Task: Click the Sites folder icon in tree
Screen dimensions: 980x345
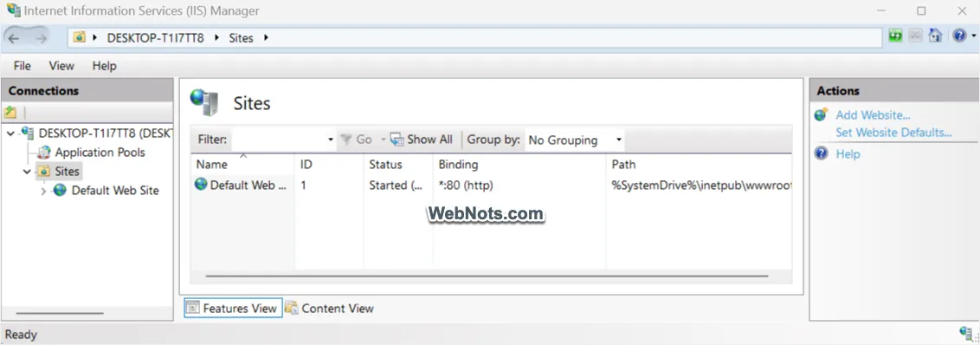Action: [x=44, y=171]
